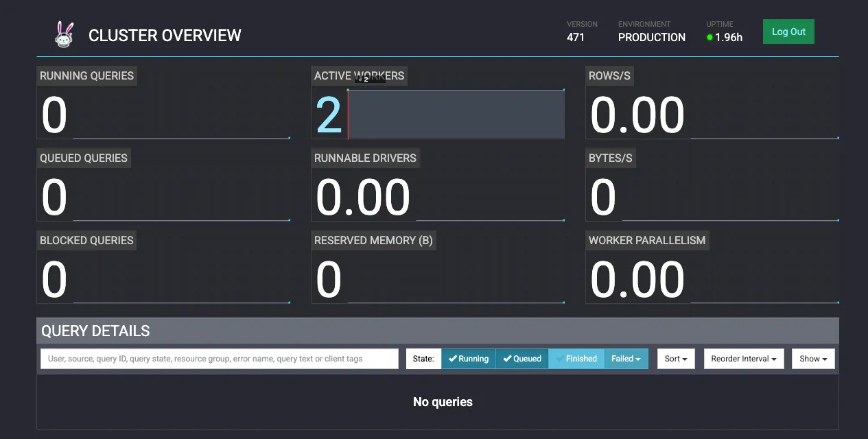868x439 pixels.
Task: Click the green uptime status dot
Action: [x=709, y=38]
